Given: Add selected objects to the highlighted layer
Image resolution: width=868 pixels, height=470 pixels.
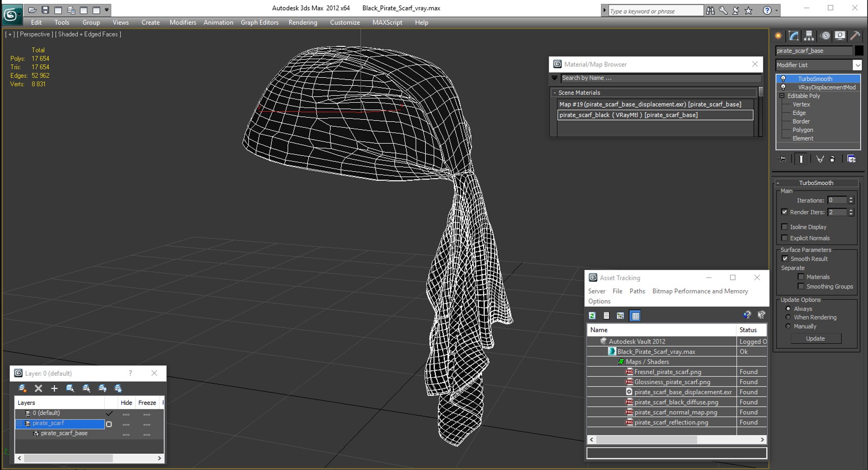Looking at the screenshot, I should coord(54,388).
